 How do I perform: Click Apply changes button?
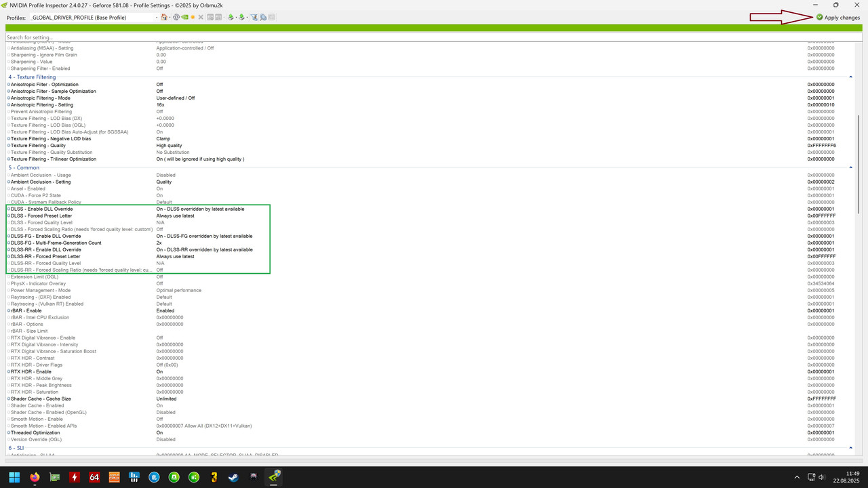point(838,17)
